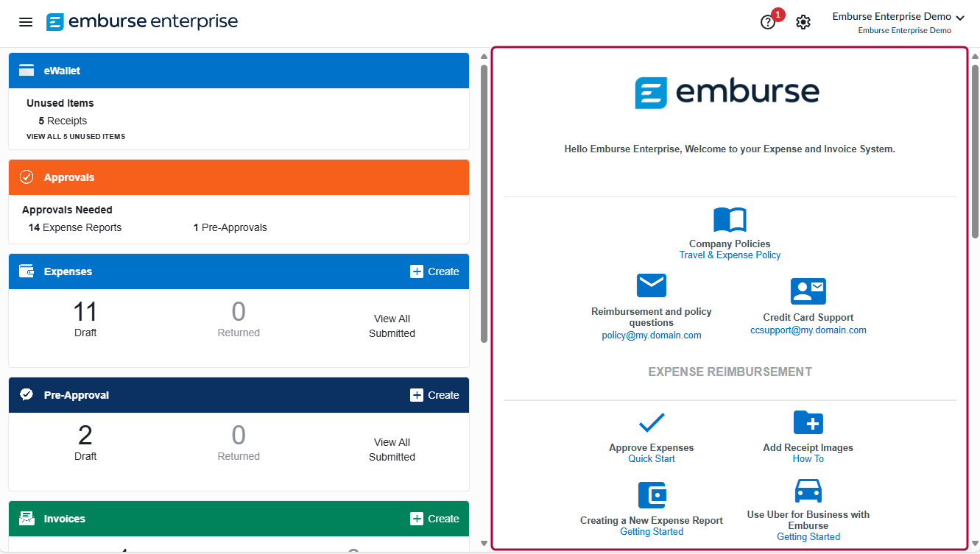The width and height of the screenshot is (980, 554).
Task: Click the Approve Expenses checkmark icon
Action: 651,422
